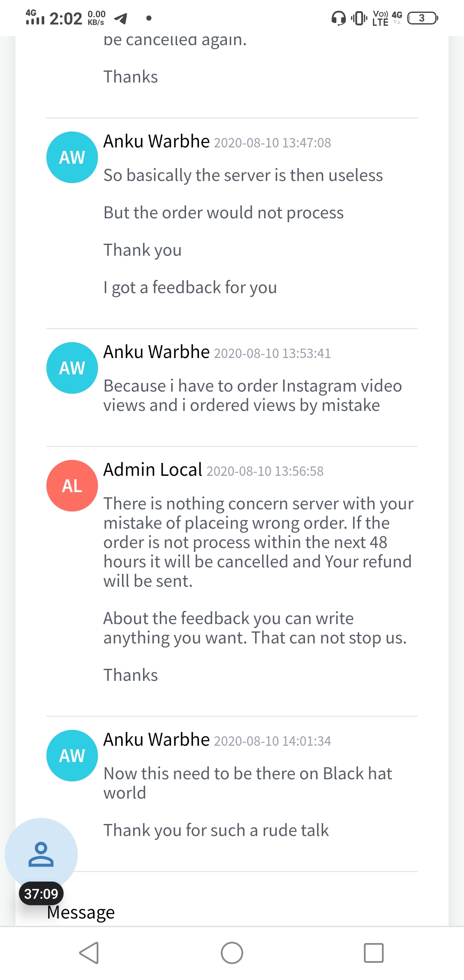Tap the Admin Local sender name

click(153, 469)
